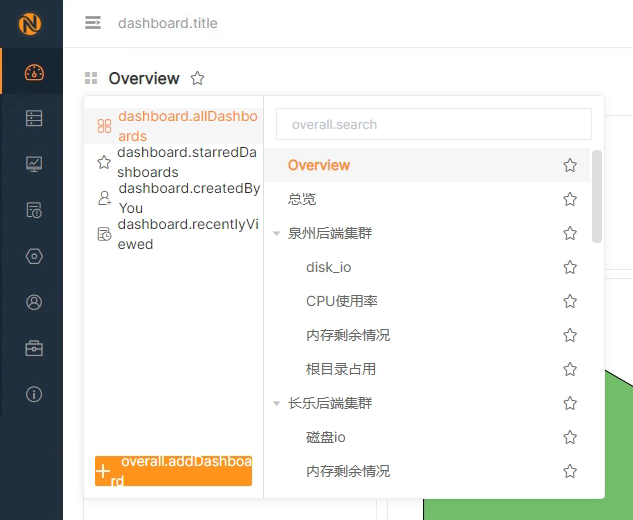Click the orange N logo

31,23
